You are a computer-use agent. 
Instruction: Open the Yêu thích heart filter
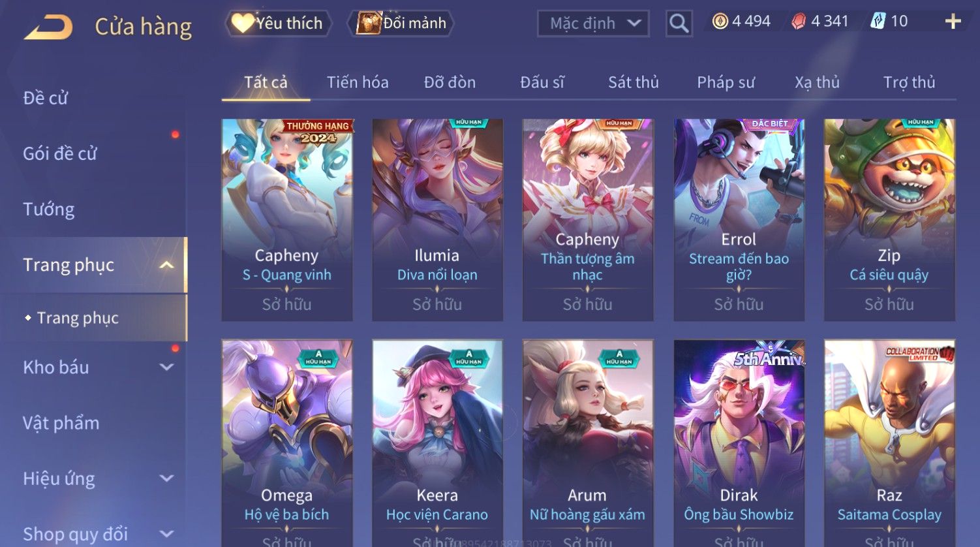tap(278, 23)
